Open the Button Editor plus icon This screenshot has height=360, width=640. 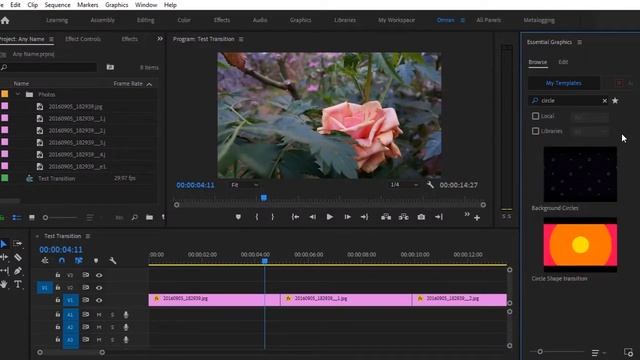click(477, 218)
